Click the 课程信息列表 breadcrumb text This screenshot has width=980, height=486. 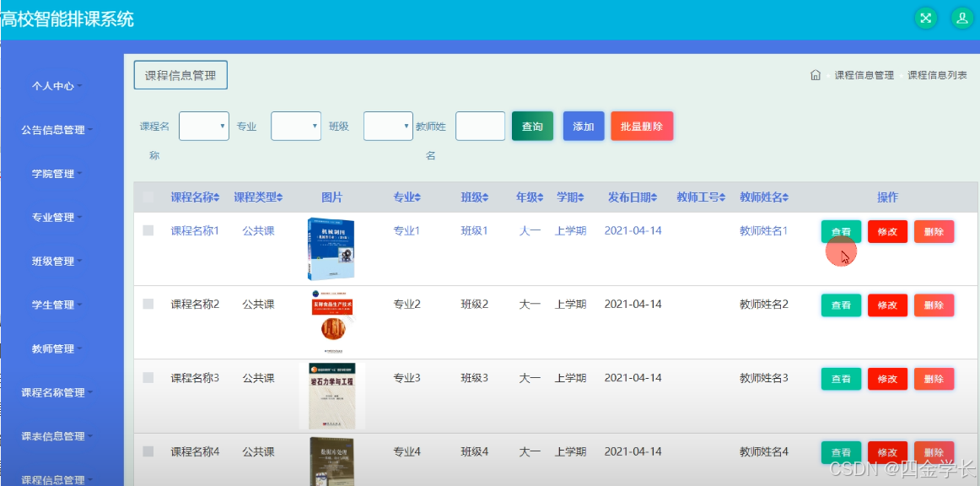click(938, 76)
